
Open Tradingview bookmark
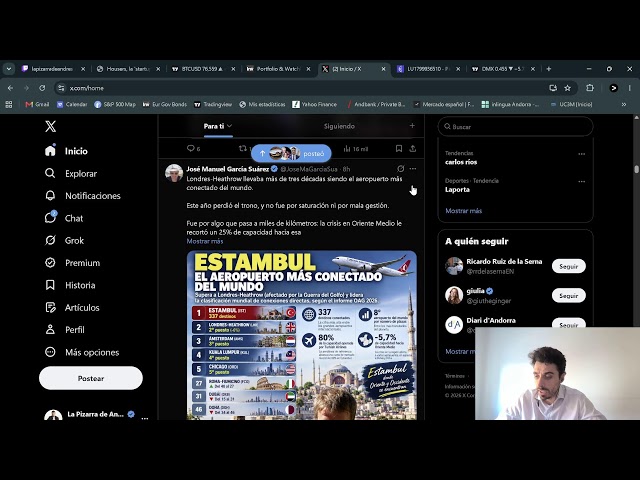point(213,104)
